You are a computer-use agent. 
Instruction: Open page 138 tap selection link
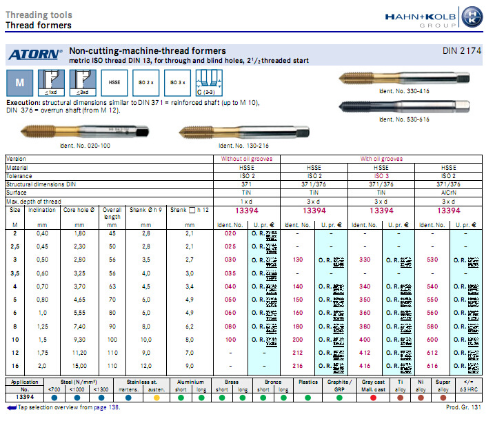107,407
